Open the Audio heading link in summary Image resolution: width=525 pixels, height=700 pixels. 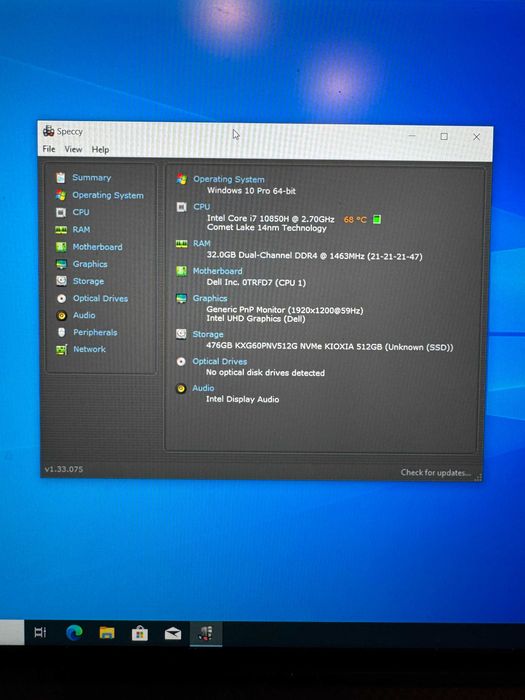pyautogui.click(x=203, y=388)
